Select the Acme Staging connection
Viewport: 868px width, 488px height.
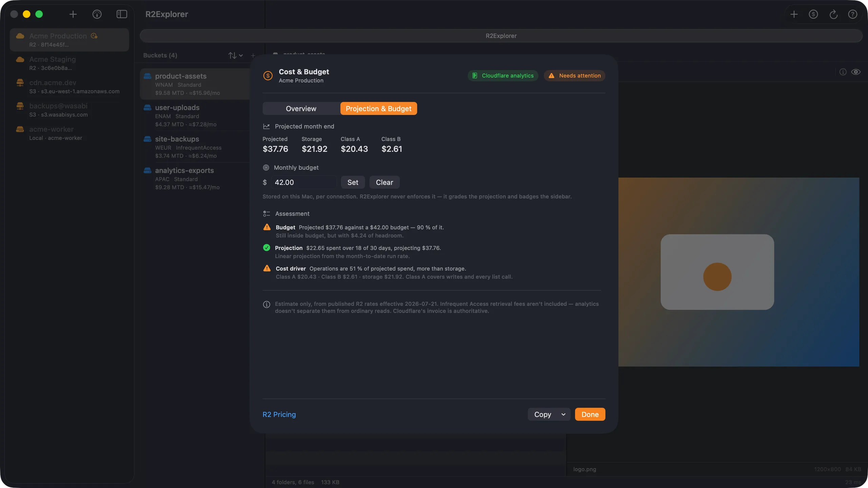[70, 63]
